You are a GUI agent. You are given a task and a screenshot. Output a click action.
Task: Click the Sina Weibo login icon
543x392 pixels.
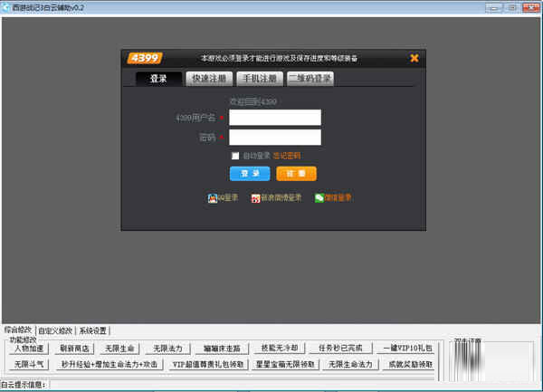click(256, 197)
